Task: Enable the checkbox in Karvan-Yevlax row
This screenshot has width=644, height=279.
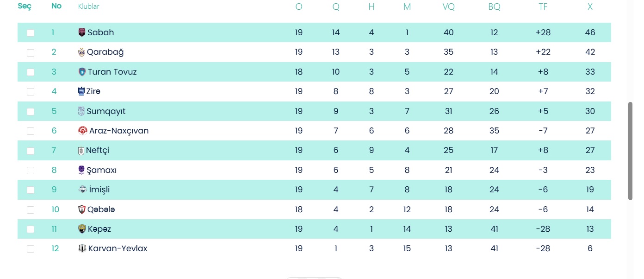Action: click(31, 249)
